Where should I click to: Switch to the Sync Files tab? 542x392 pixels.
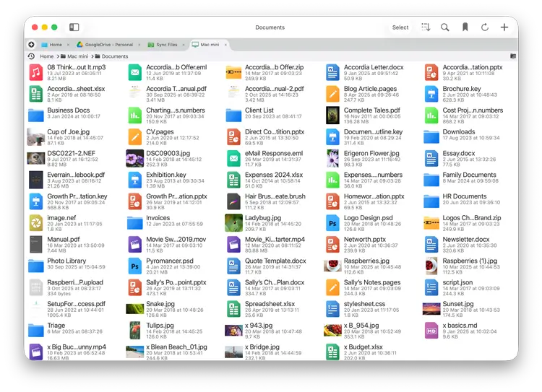(x=161, y=45)
